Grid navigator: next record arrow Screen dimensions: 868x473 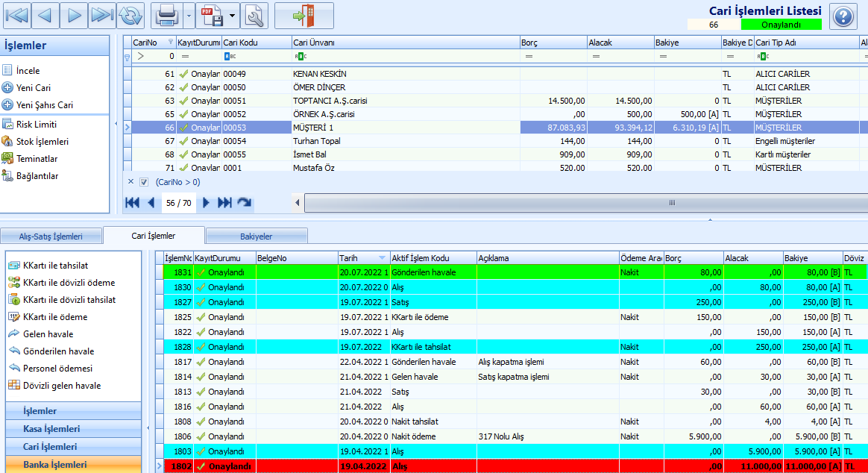pyautogui.click(x=205, y=203)
